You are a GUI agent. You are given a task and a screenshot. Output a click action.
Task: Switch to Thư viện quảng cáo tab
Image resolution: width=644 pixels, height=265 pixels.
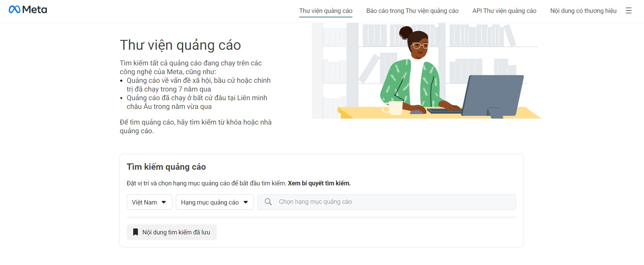click(326, 11)
